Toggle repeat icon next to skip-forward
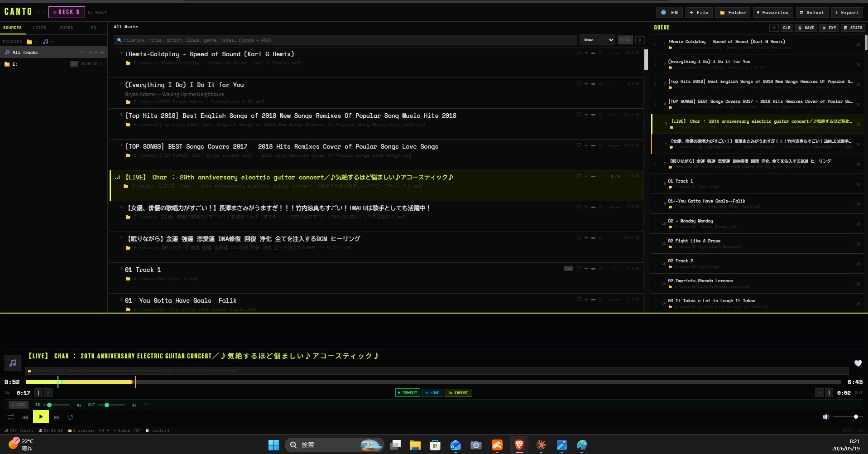The image size is (868, 454). (x=70, y=417)
